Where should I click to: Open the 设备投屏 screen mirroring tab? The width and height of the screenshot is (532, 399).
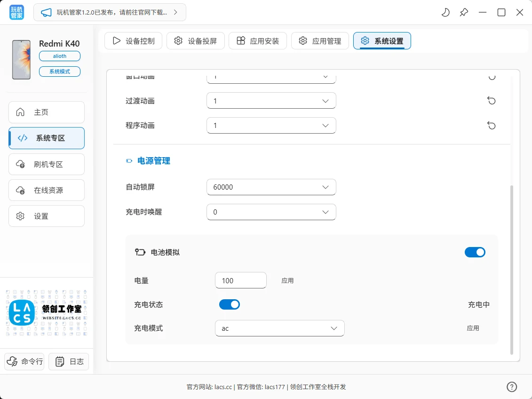click(x=196, y=40)
